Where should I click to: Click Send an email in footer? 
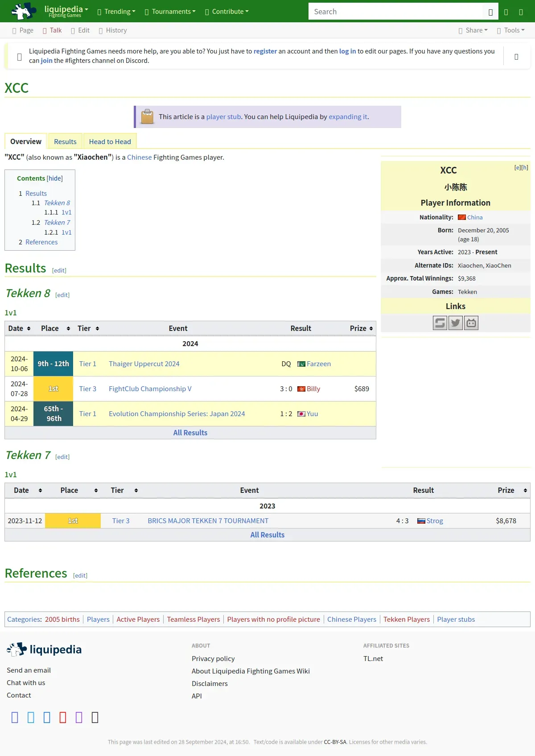(x=29, y=670)
